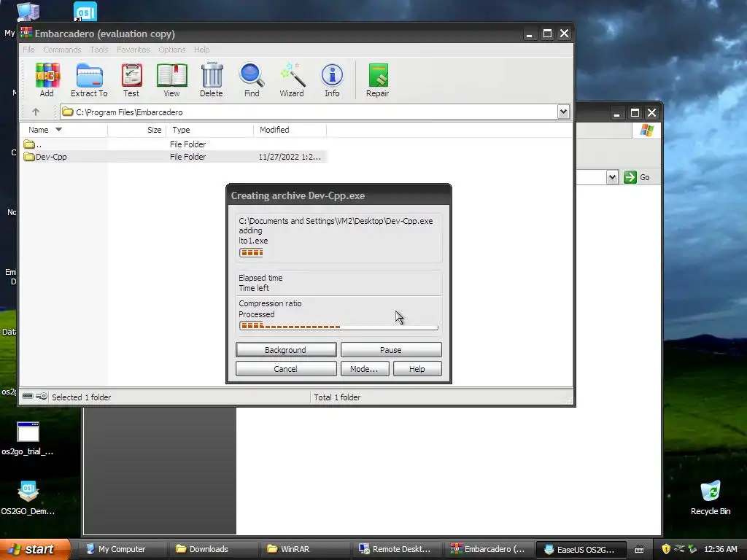Click the Mode... button

point(365,369)
